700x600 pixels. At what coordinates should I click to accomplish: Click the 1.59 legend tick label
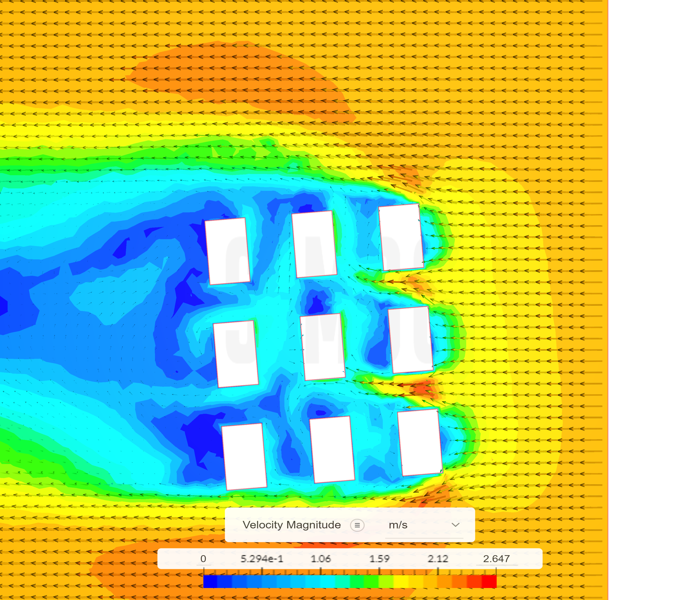click(379, 559)
